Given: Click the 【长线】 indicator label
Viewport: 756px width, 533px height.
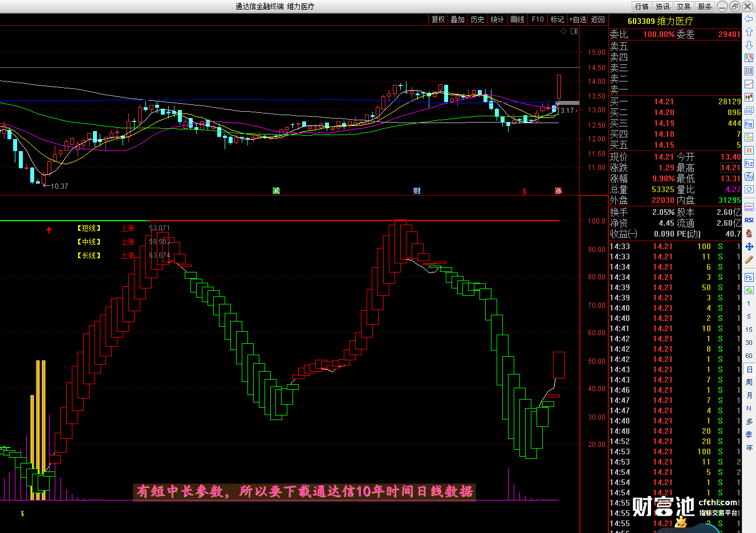Looking at the screenshot, I should [89, 255].
